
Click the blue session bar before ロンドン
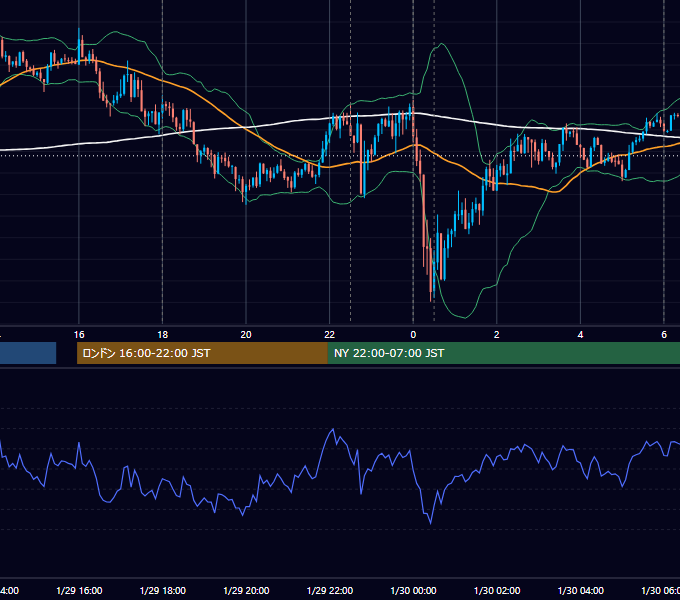tap(28, 353)
